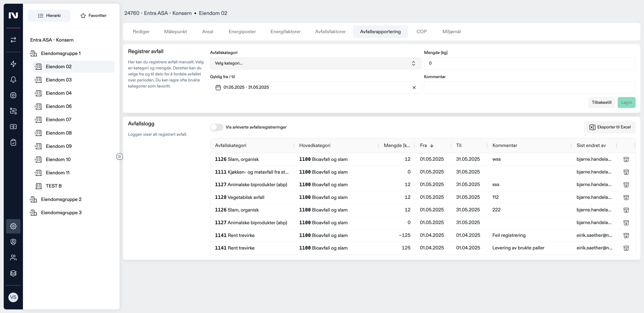Switch to the Avfallsfaktorer tab
The image size is (644, 313).
[330, 32]
